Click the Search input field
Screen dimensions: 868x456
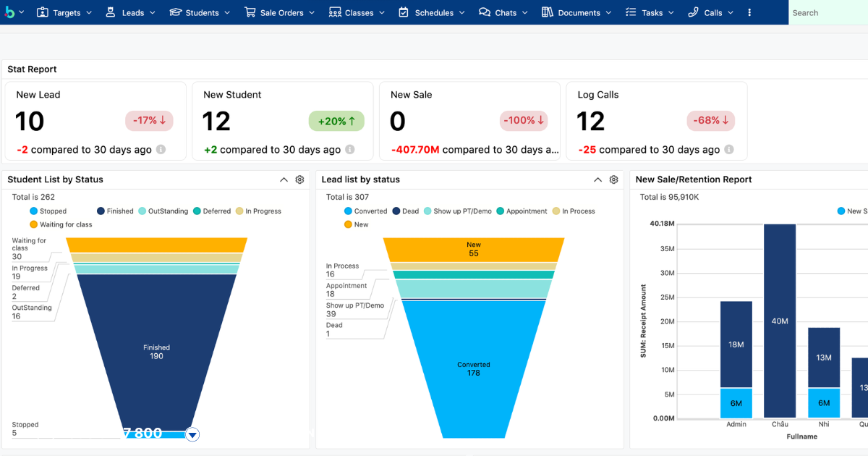click(x=828, y=12)
